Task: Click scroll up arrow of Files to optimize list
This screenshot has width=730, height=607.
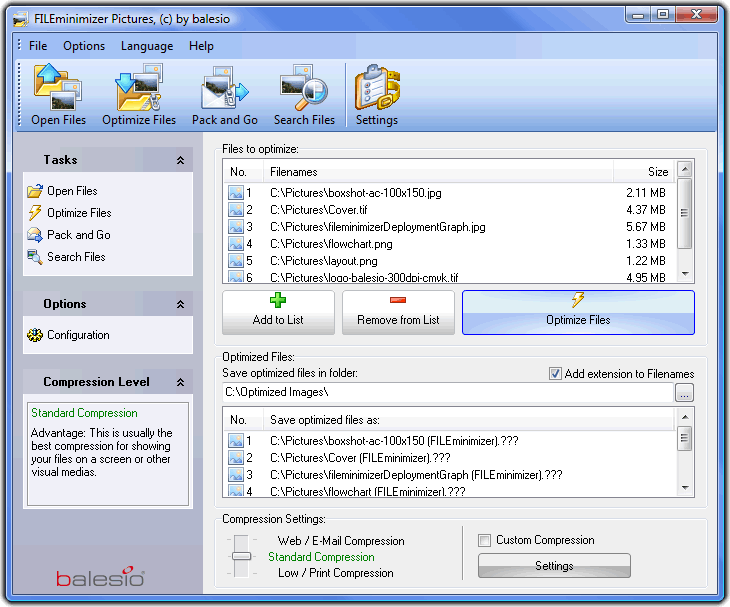Action: 684,169
